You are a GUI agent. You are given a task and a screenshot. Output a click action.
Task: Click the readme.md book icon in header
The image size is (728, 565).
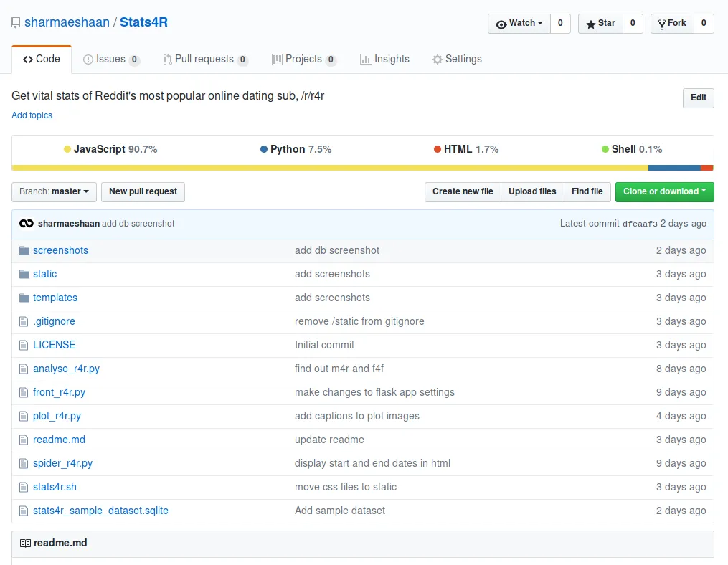pos(25,543)
